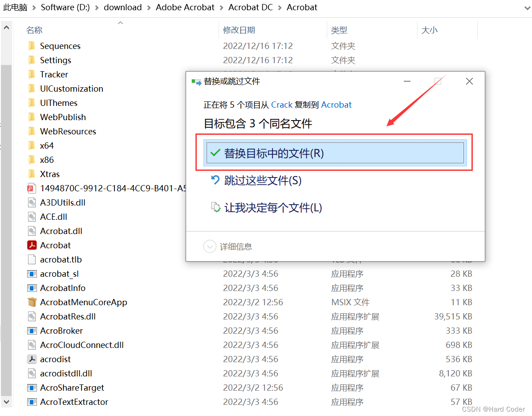The width and height of the screenshot is (532, 416).
Task: Go to 此电脑 in the breadcrumb
Action: [15, 8]
